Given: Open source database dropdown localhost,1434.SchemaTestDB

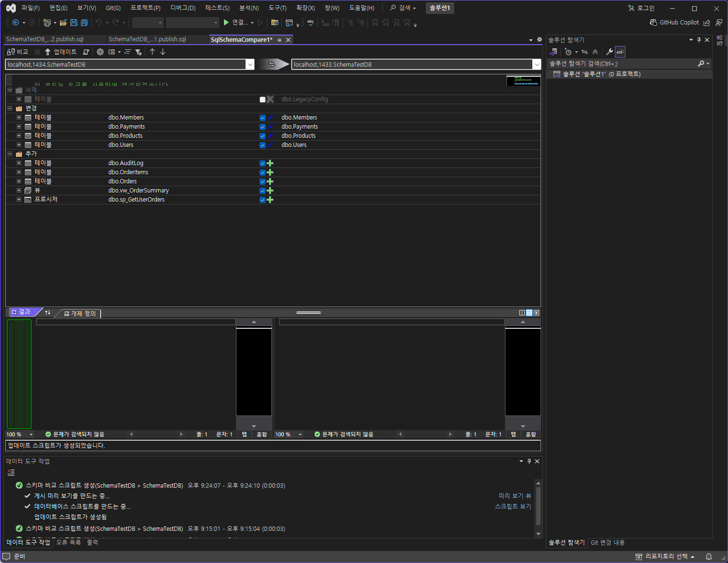Looking at the screenshot, I should coord(250,64).
